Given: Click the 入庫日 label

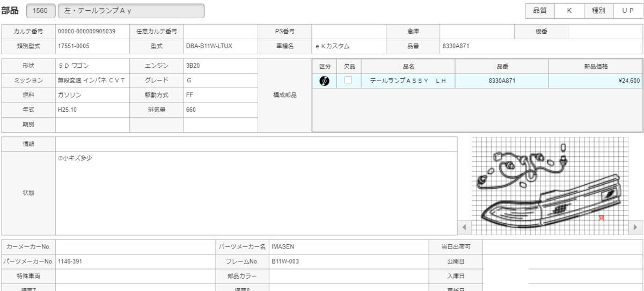Looking at the screenshot, I should [456, 276].
